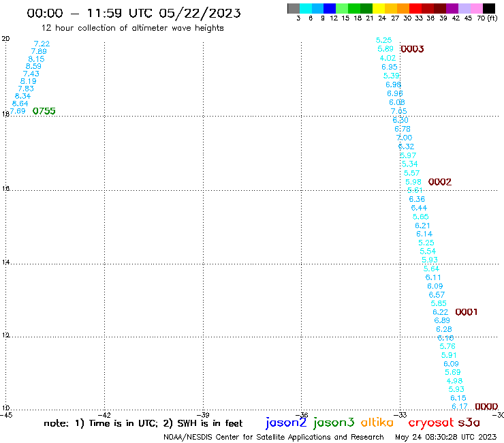Click the wave height value 6.57
The height and width of the screenshot is (443, 504).
pos(437,294)
